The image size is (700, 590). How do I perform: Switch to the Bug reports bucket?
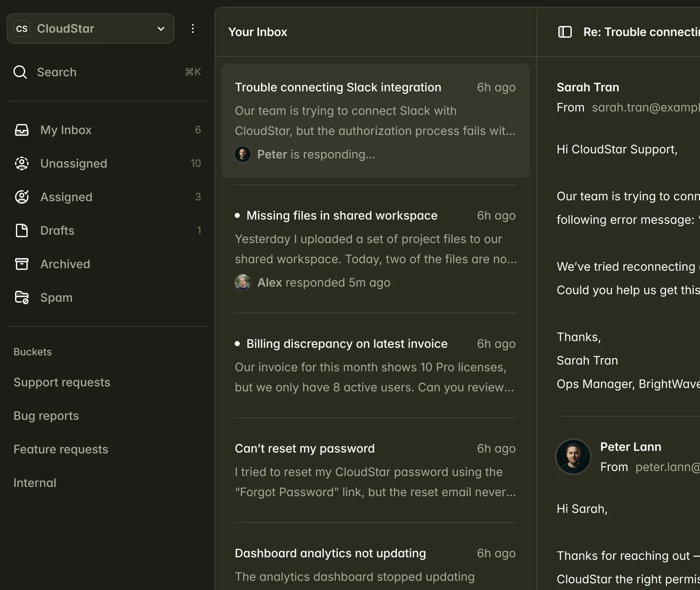[x=46, y=415]
